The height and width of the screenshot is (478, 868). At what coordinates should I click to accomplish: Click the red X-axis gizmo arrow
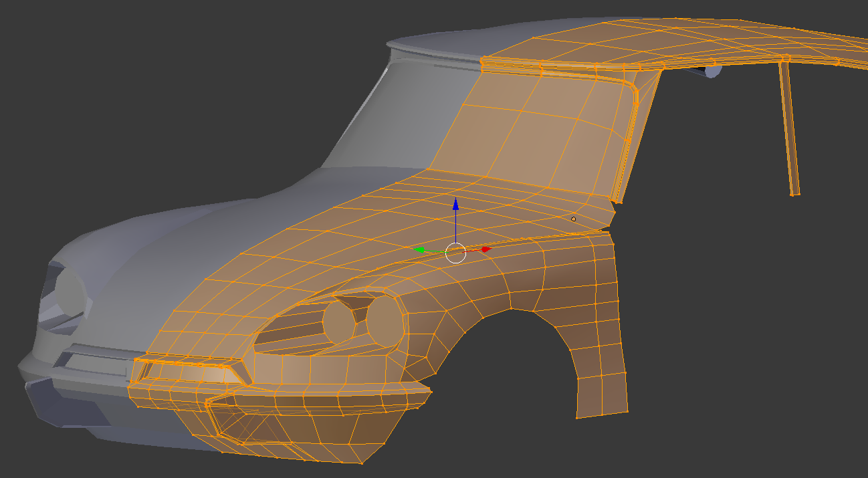[x=485, y=249]
